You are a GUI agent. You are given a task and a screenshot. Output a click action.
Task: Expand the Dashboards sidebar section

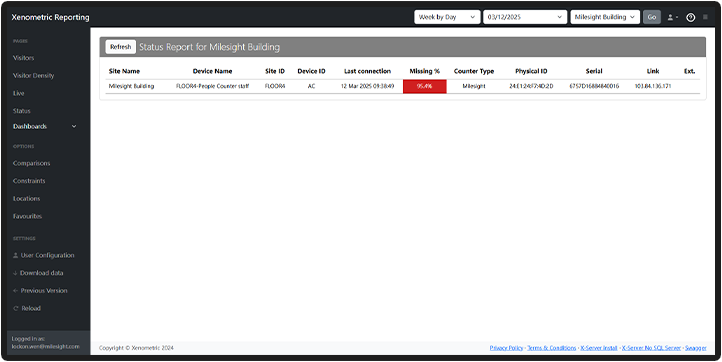tap(45, 126)
